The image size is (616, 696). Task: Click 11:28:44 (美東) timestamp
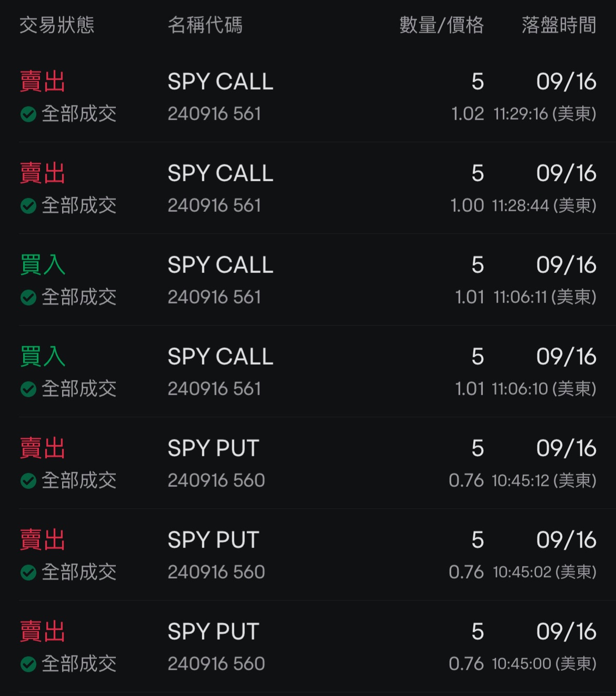pyautogui.click(x=544, y=205)
